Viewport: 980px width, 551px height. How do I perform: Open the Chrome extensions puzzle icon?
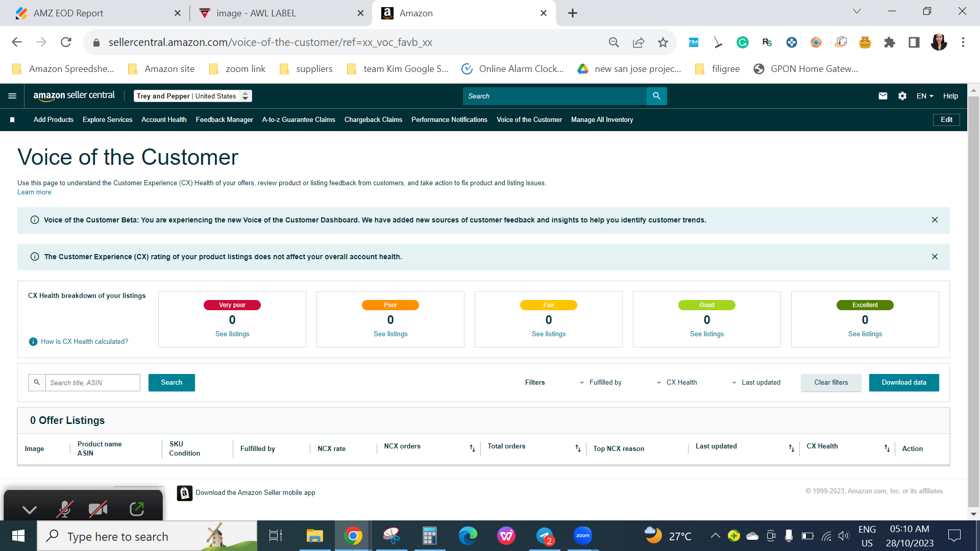[890, 42]
